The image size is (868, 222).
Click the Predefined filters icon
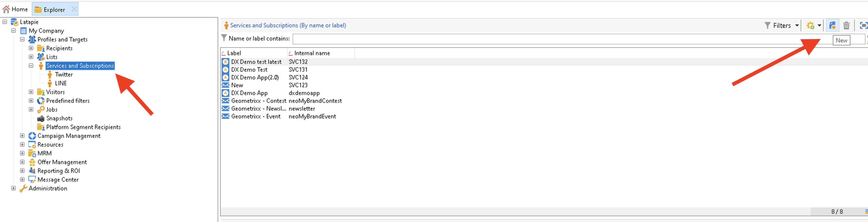pos(41,101)
